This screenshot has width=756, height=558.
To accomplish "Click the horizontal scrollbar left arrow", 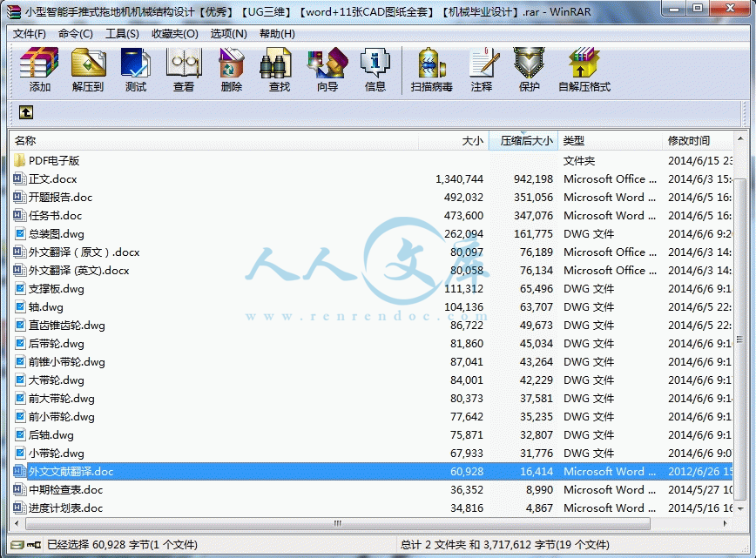I will pyautogui.click(x=17, y=523).
